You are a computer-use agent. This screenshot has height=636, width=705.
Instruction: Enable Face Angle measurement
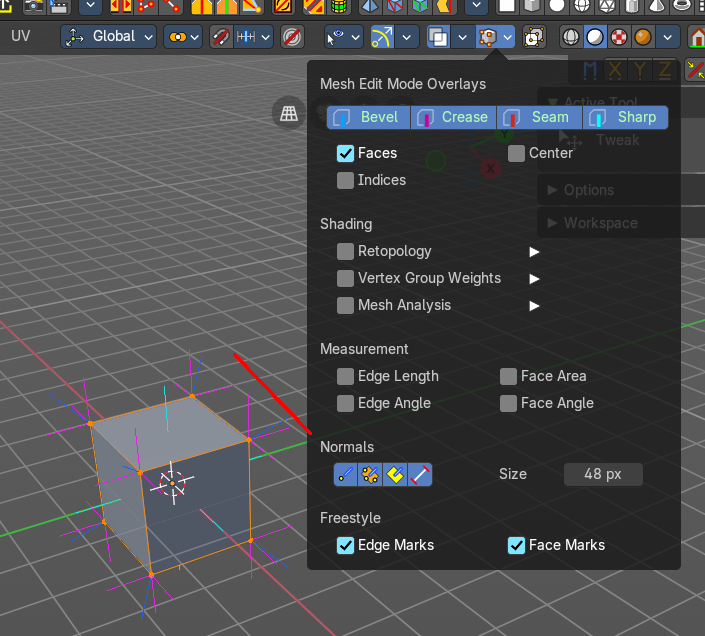508,404
